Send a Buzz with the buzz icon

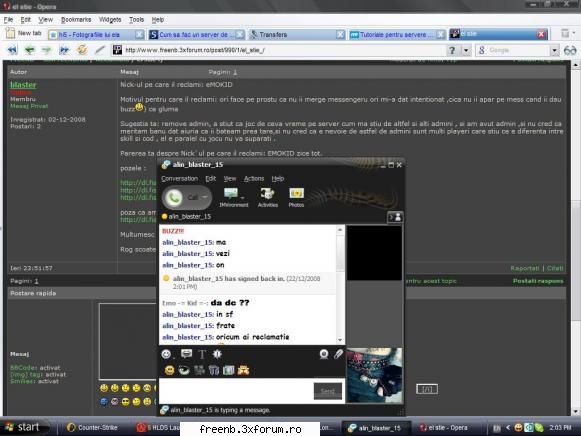217,354
